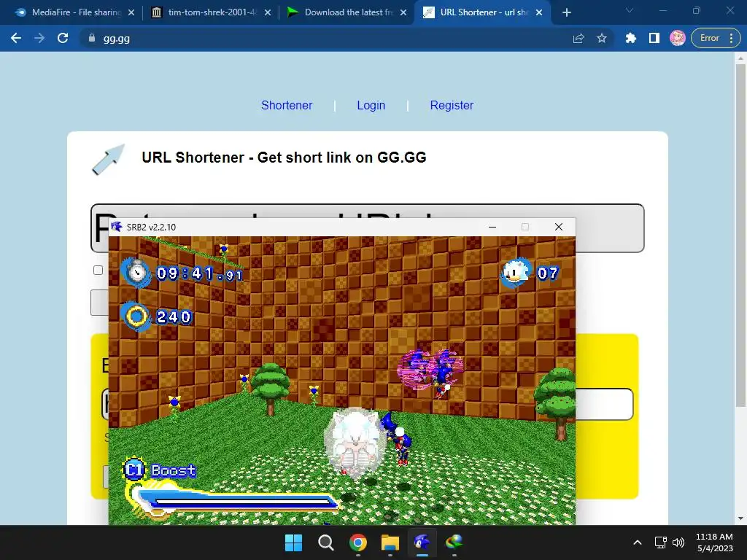747x560 pixels.
Task: Open Windows Search from the taskbar
Action: tap(326, 542)
